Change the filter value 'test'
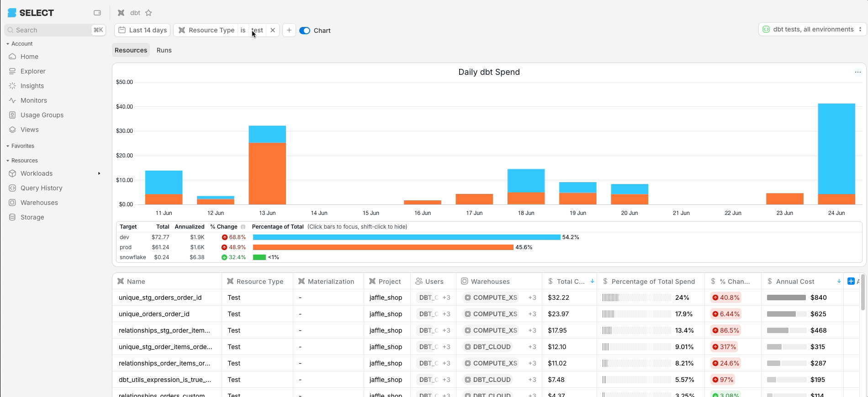868x397 pixels. click(x=257, y=30)
